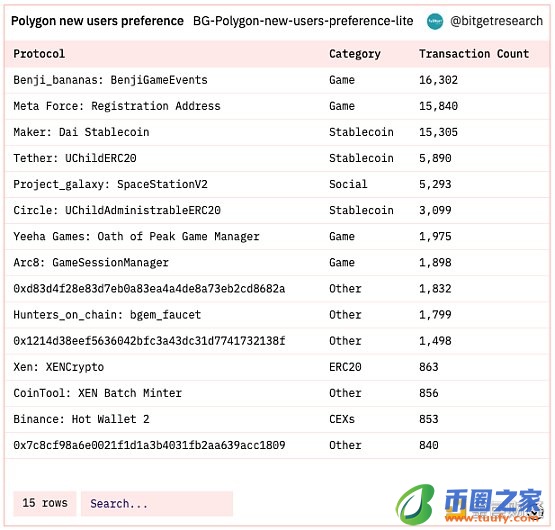Select the Tether: UChildERC20 cell
Viewport: 555px width, 530px height.
(x=75, y=158)
